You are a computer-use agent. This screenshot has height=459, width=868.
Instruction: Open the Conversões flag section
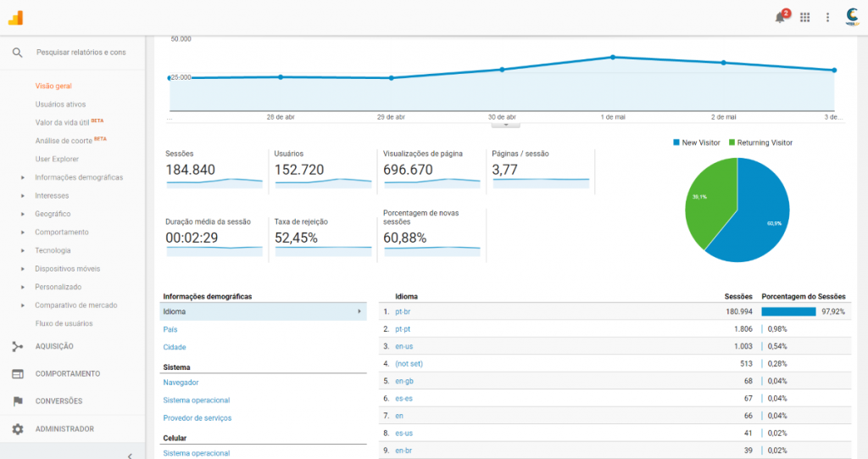point(17,401)
